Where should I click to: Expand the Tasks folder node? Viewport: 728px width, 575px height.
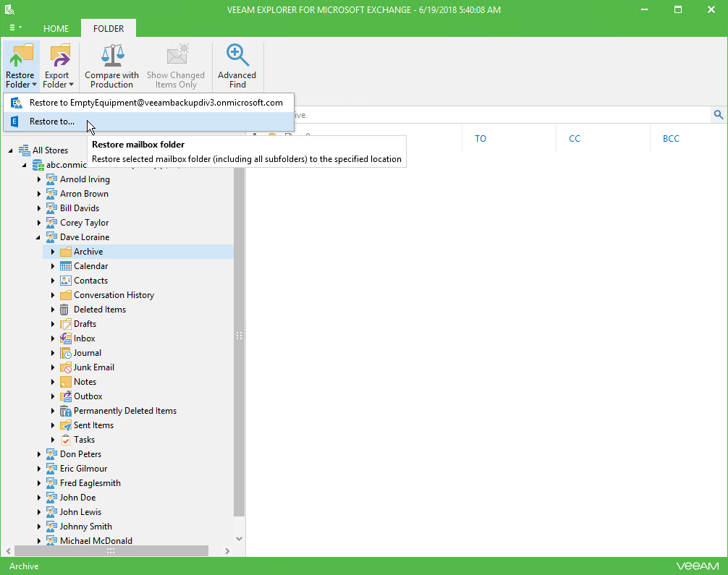[52, 440]
